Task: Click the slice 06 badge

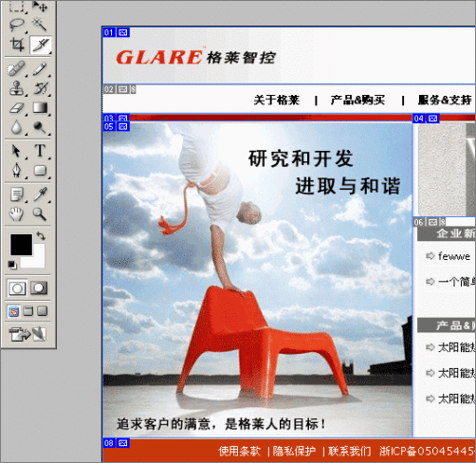Action: point(418,222)
